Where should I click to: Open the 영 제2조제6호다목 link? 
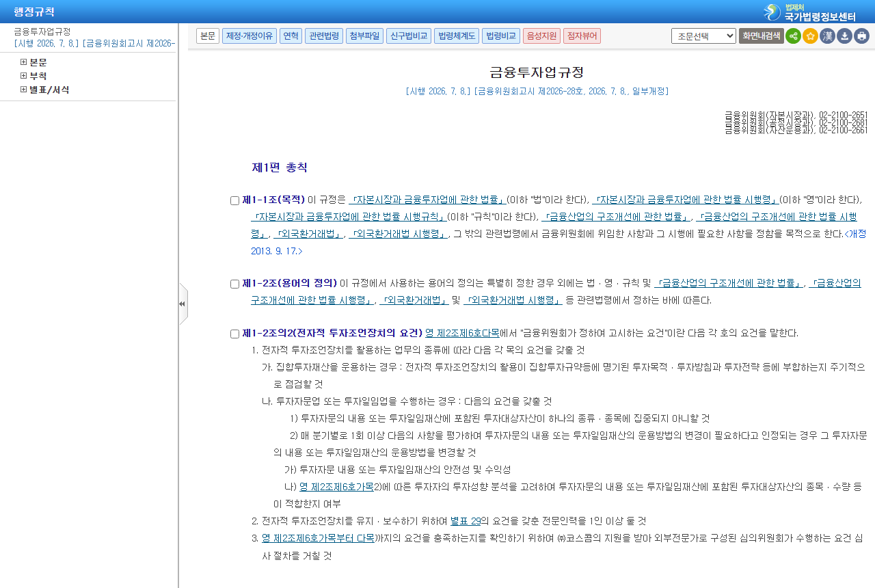(x=462, y=334)
